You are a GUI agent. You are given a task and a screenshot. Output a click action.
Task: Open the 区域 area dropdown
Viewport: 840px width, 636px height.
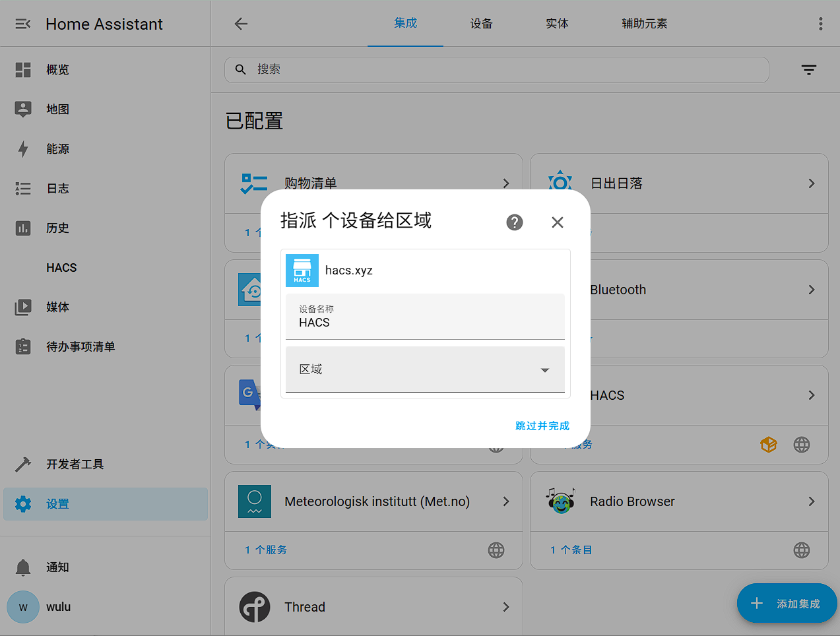425,369
